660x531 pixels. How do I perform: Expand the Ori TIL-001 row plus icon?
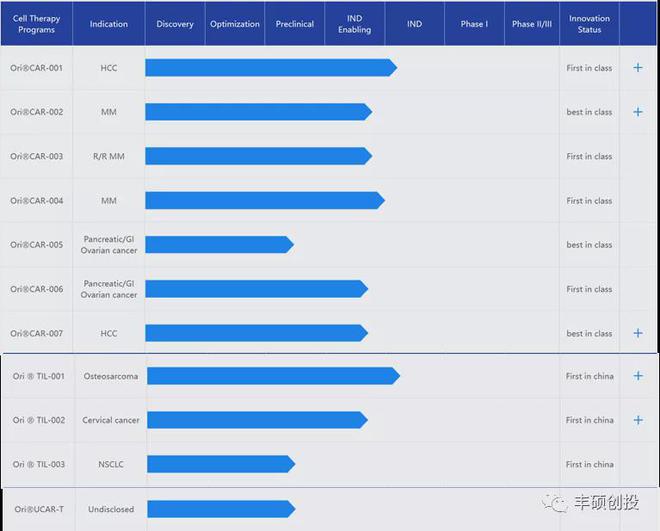point(638,376)
